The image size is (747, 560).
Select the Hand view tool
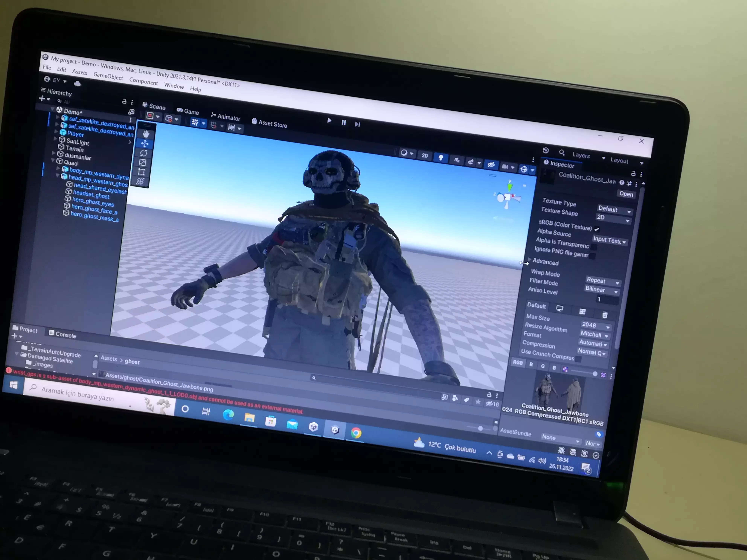[x=146, y=134]
